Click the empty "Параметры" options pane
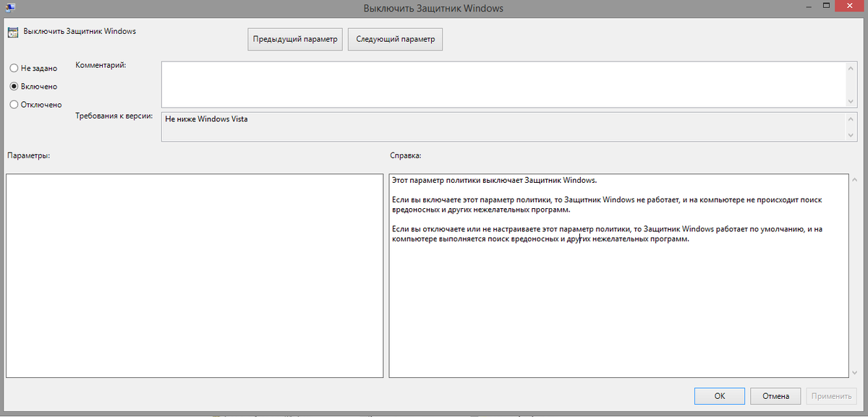 coord(194,275)
